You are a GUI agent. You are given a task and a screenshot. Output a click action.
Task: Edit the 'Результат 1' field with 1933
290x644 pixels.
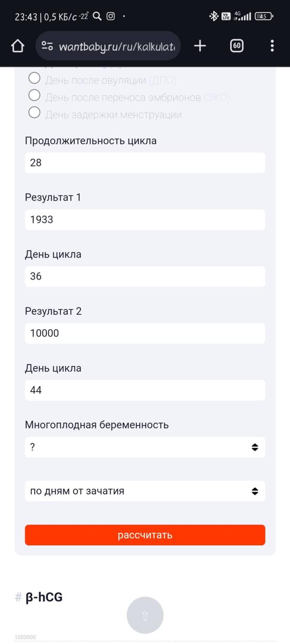[145, 220]
